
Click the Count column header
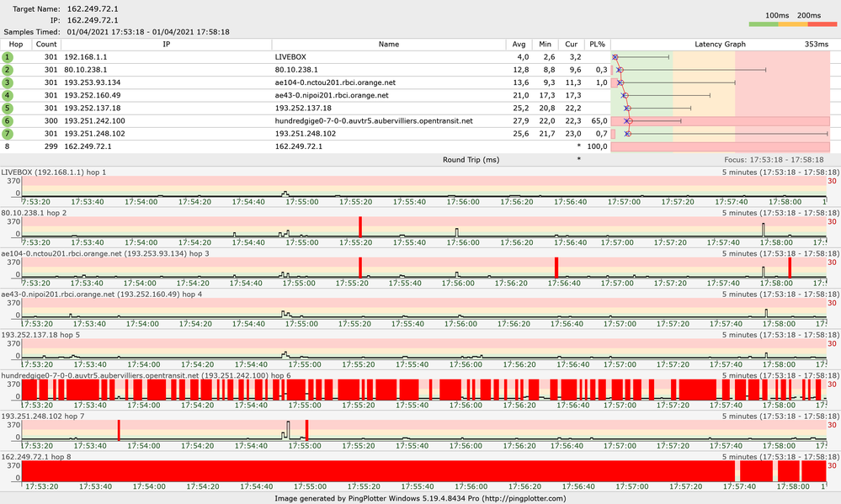click(x=47, y=44)
